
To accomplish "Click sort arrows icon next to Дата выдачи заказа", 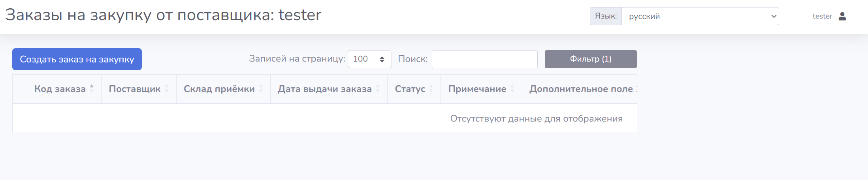I will 378,88.
